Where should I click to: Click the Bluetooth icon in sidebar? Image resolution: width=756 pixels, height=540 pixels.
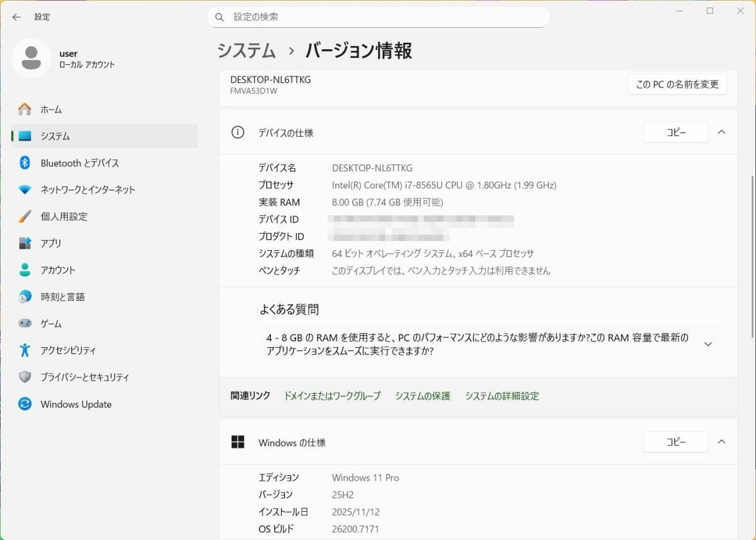coord(25,163)
